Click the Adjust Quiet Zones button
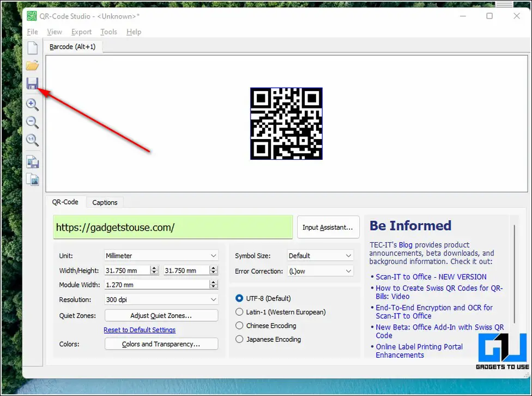The height and width of the screenshot is (396, 532). click(161, 315)
